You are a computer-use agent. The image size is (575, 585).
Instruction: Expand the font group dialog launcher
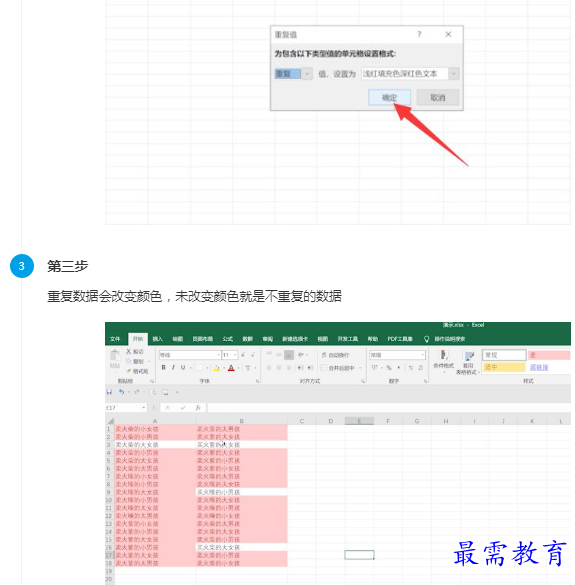tap(257, 381)
